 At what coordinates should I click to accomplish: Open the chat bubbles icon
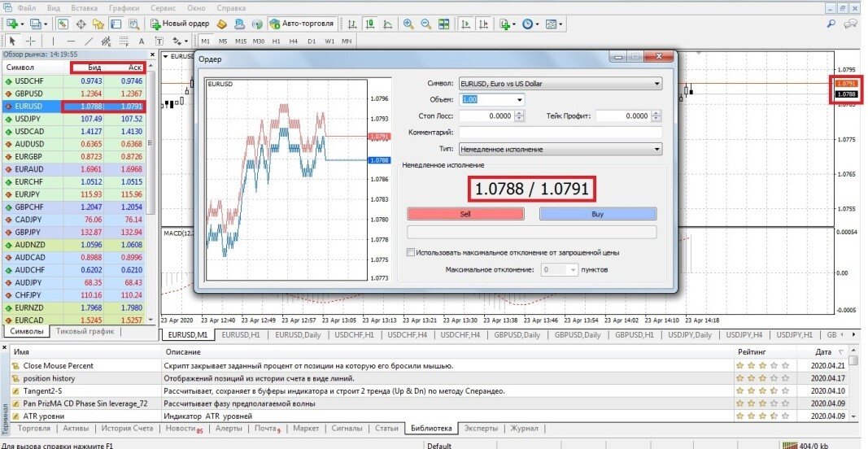850,24
